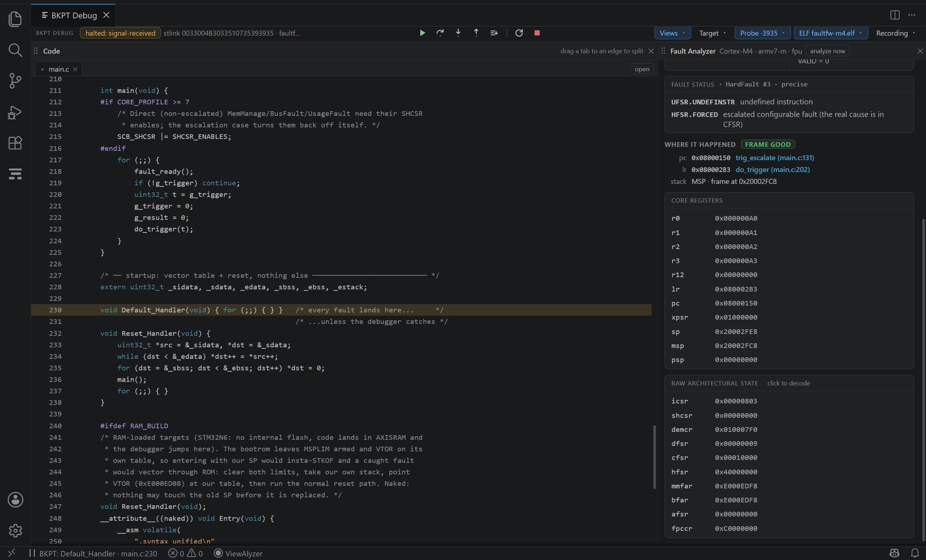
Task: Open the trig_escalate (main.c:131) link
Action: 774,158
